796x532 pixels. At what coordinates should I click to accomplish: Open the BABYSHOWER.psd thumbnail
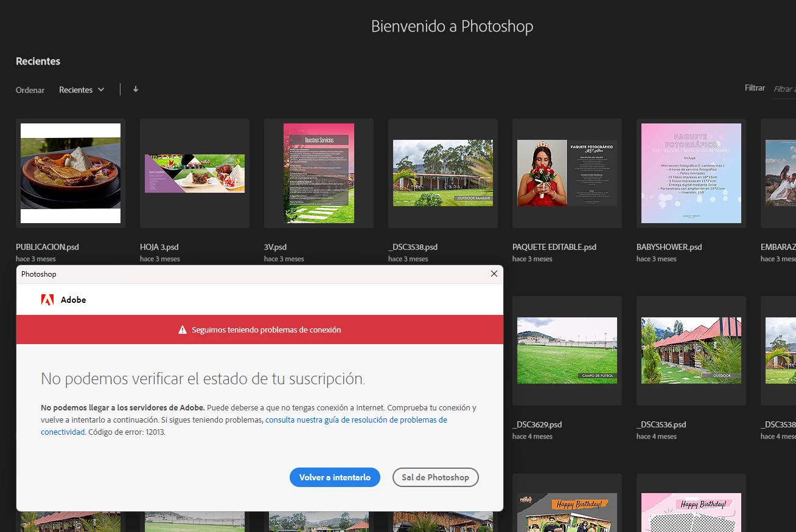[x=691, y=173]
